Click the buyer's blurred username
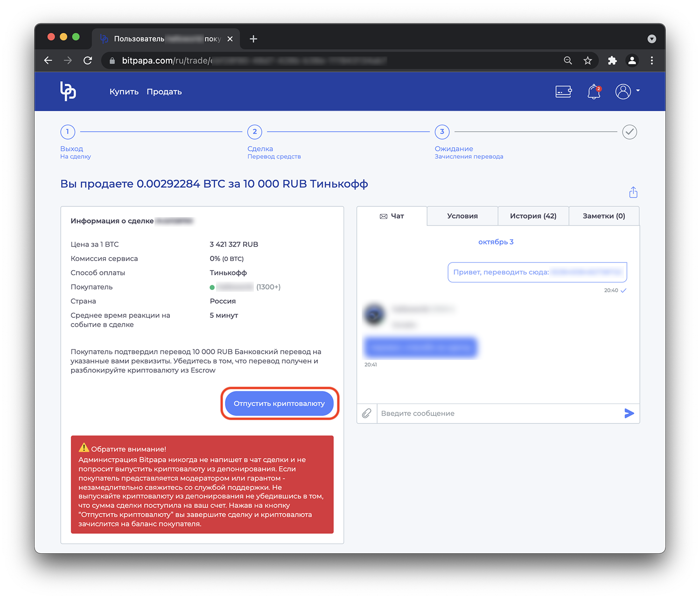 point(235,287)
